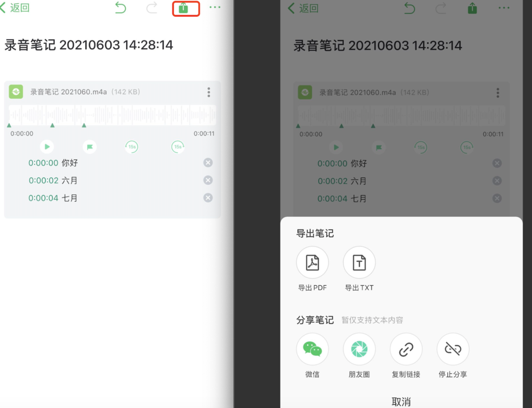532x408 pixels.
Task: Click the audio waveform in the undimmed note
Action: [112, 114]
